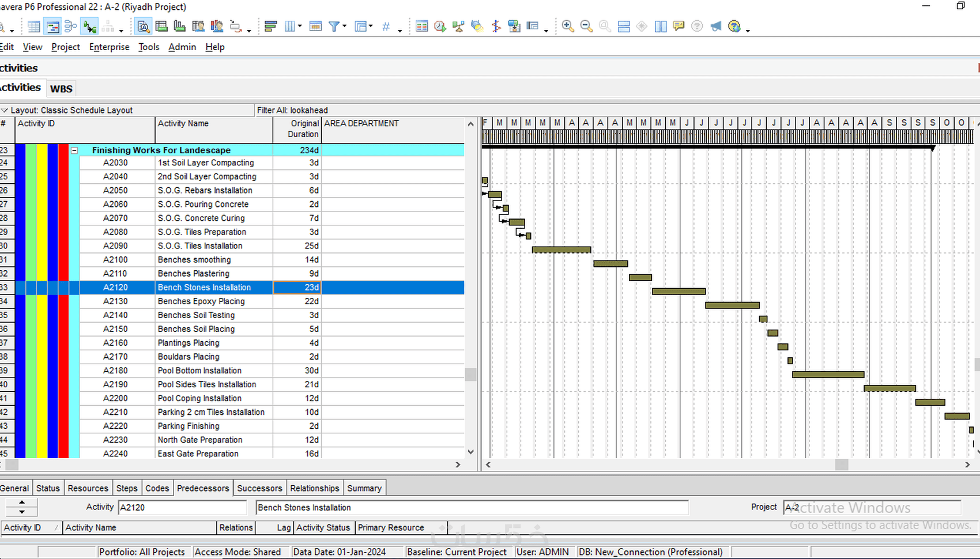Open dropdown arrow next to Columns icon
This screenshot has height=559, width=980.
pyautogui.click(x=300, y=27)
